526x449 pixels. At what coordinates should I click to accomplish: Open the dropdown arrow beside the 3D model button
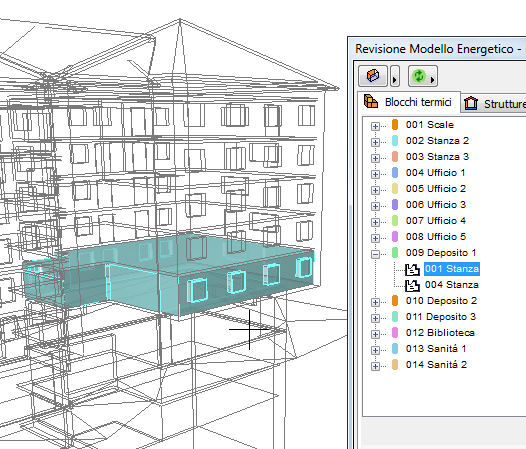click(395, 76)
